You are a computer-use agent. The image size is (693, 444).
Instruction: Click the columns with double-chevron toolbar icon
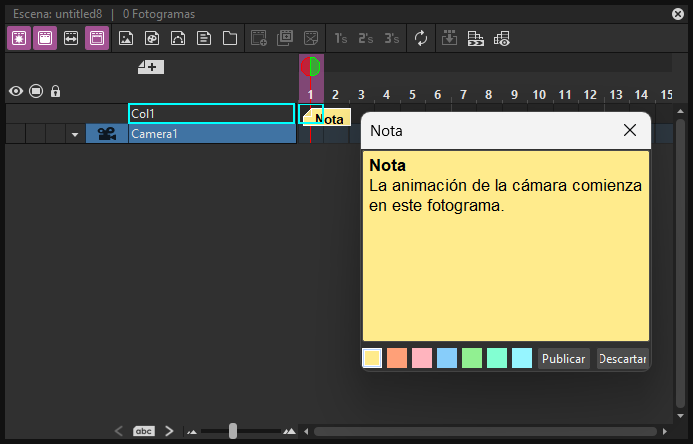pos(476,38)
